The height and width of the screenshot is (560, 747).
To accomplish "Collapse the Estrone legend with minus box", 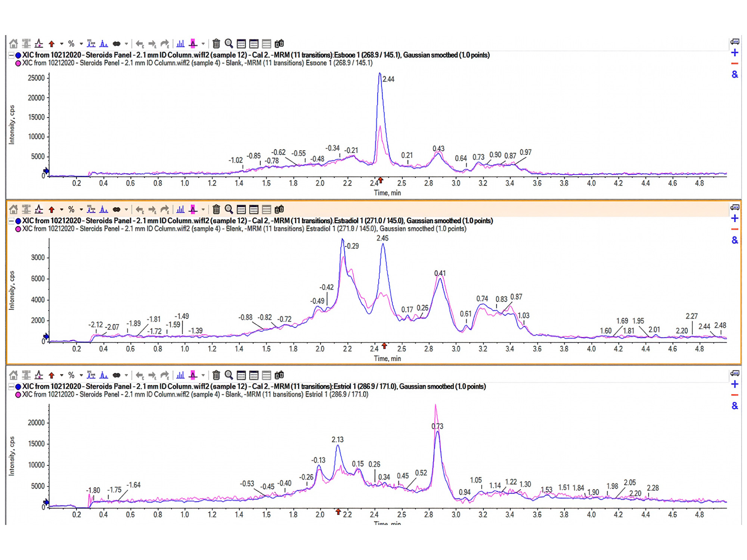I will 12,55.
